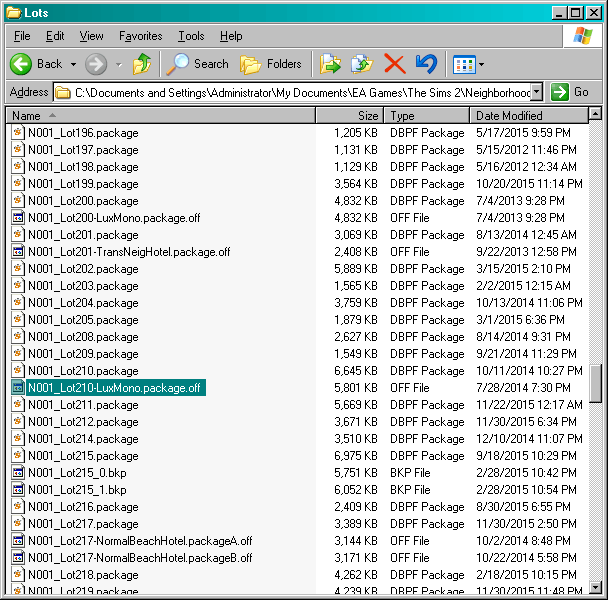Toggle the Folders pane

click(x=271, y=64)
